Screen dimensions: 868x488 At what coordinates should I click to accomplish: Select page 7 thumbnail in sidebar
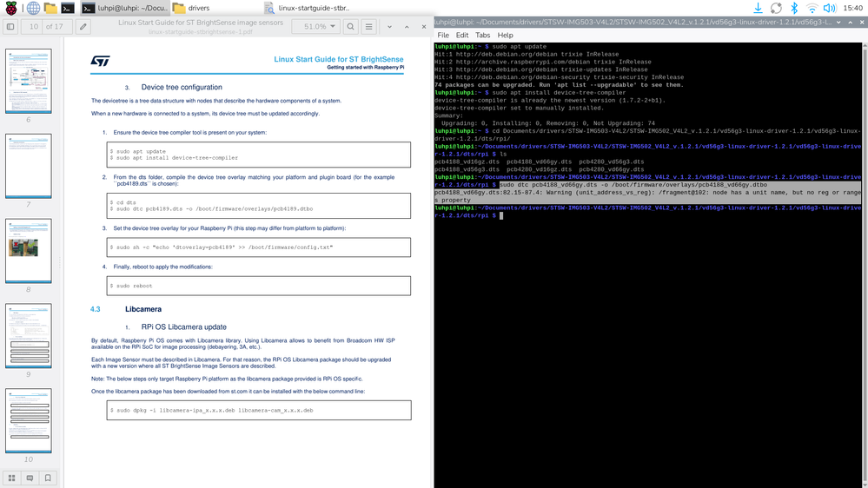[x=28, y=166]
